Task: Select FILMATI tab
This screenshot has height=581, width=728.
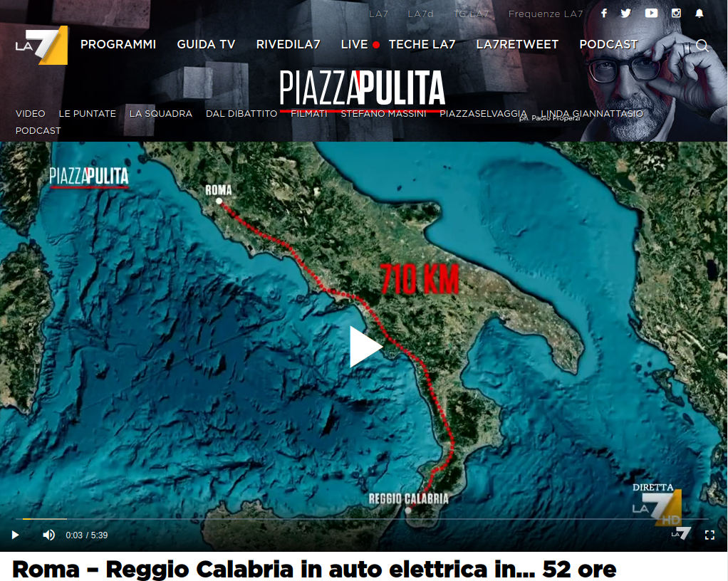Action: click(308, 114)
